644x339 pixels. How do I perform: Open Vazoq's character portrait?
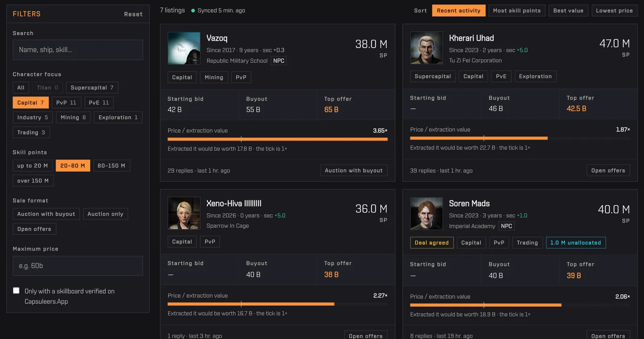184,48
